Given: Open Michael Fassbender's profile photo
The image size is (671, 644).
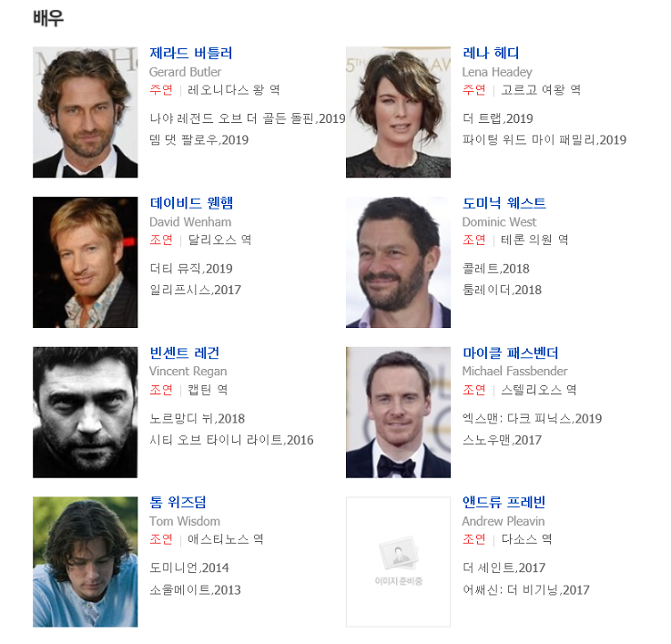Looking at the screenshot, I should 398,413.
